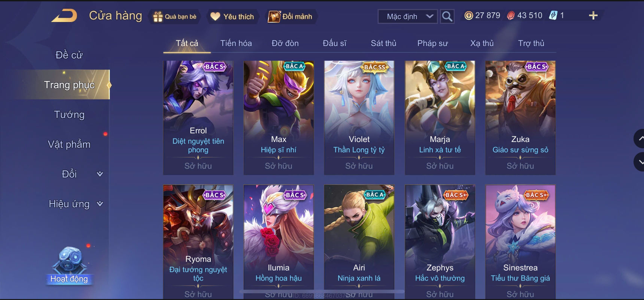Select Zephys Hắc vô thường skin card
Screen dimensions: 644x300
coord(440,242)
